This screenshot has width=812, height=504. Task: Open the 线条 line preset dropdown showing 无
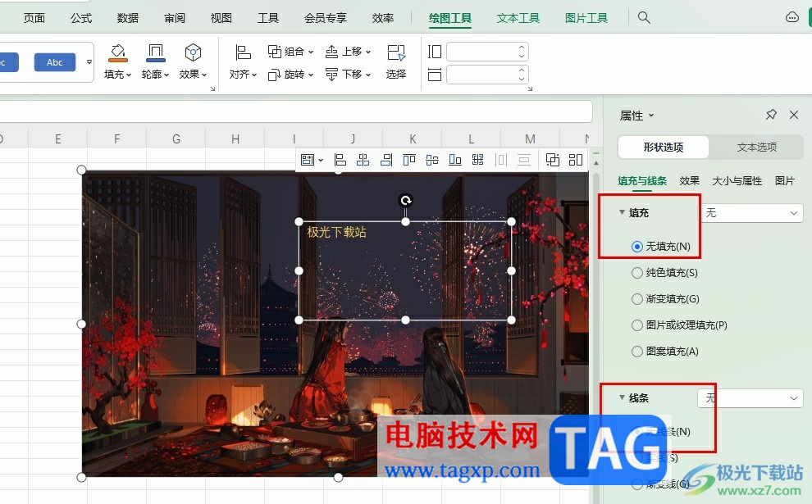750,398
